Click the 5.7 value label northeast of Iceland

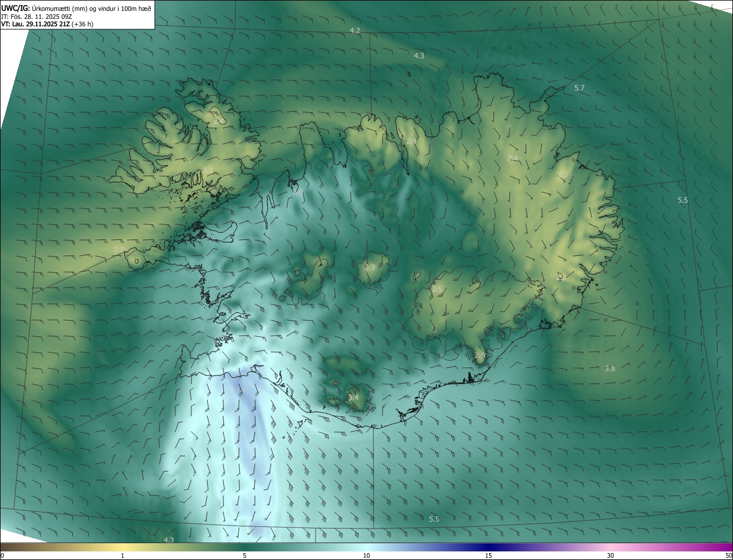(580, 88)
